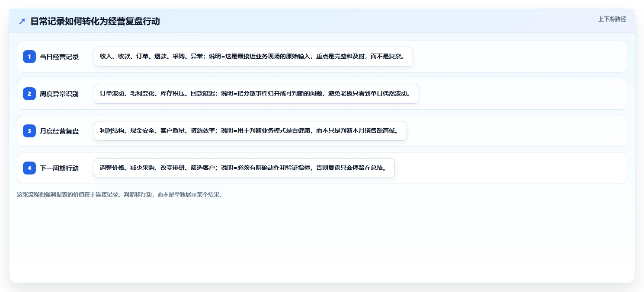Select the 月度经营复盘 step label

pos(59,131)
